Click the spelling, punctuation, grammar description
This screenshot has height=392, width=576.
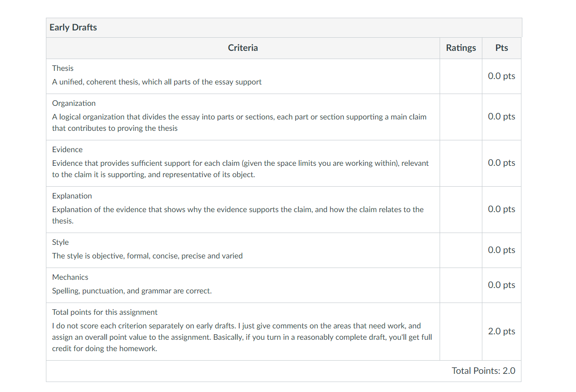point(132,291)
